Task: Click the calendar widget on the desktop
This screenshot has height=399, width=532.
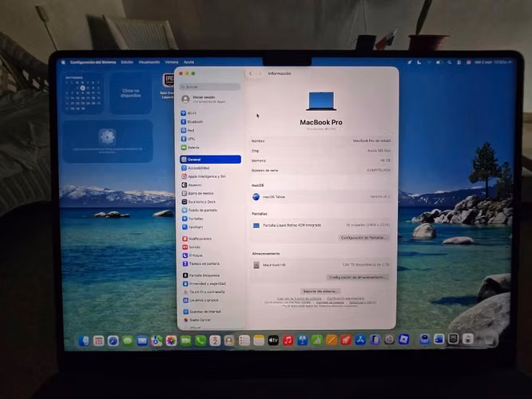Action: click(83, 93)
